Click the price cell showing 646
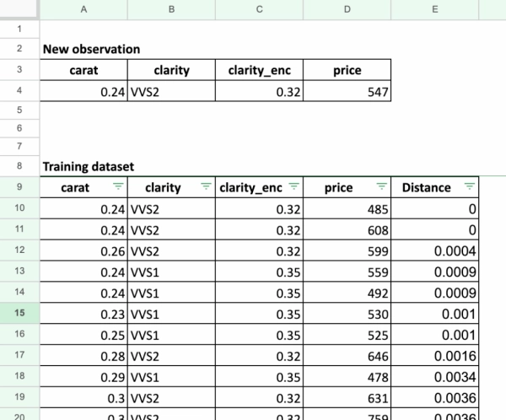 (347, 355)
